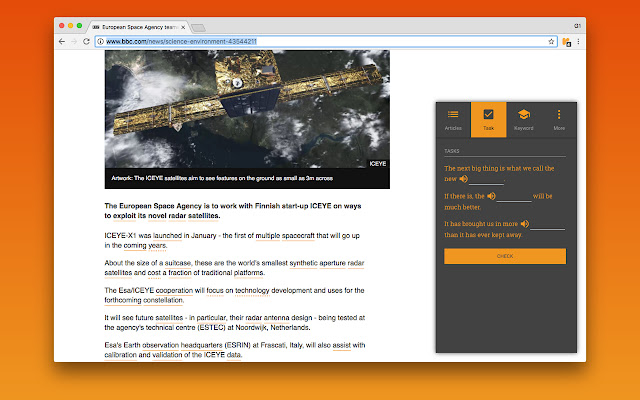Click the satellite artwork image
This screenshot has width=640, height=400.
coord(247,109)
